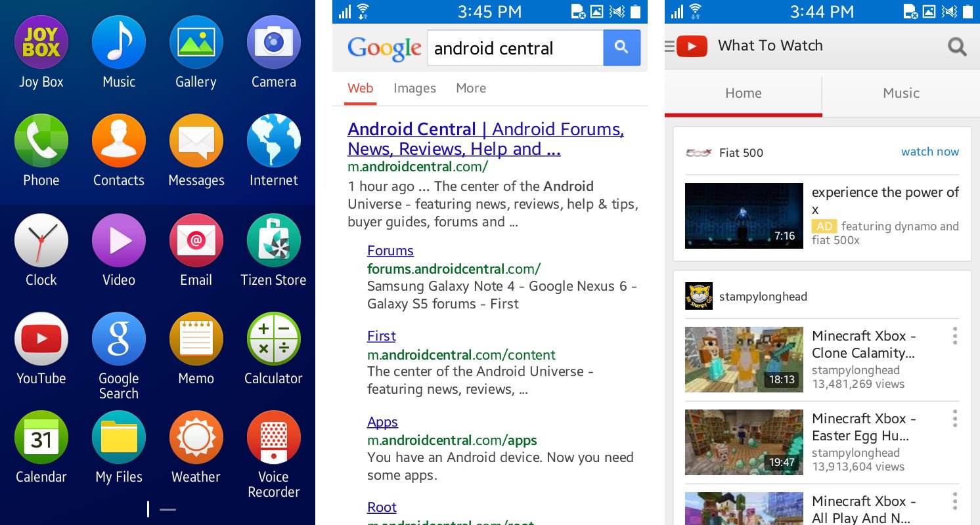980x525 pixels.
Task: Open the Calendar app
Action: [41, 437]
